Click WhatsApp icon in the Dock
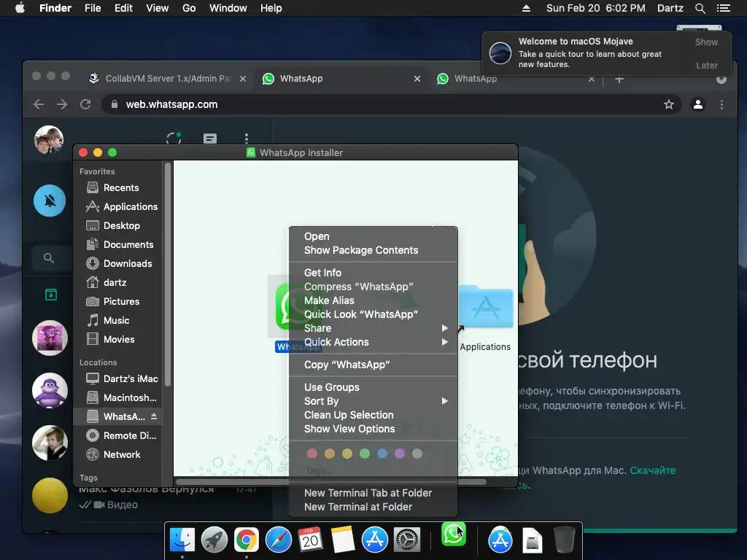Image resolution: width=747 pixels, height=560 pixels. coord(454,534)
